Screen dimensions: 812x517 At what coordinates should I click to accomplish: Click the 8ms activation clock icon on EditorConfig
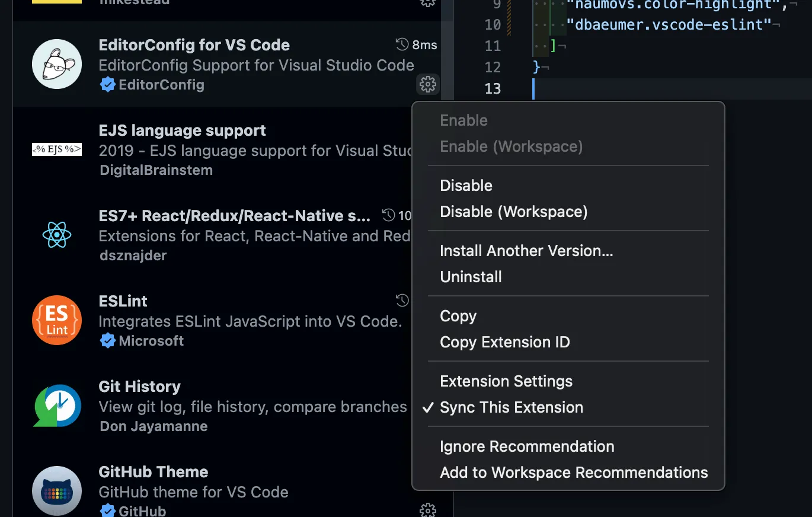pyautogui.click(x=401, y=44)
